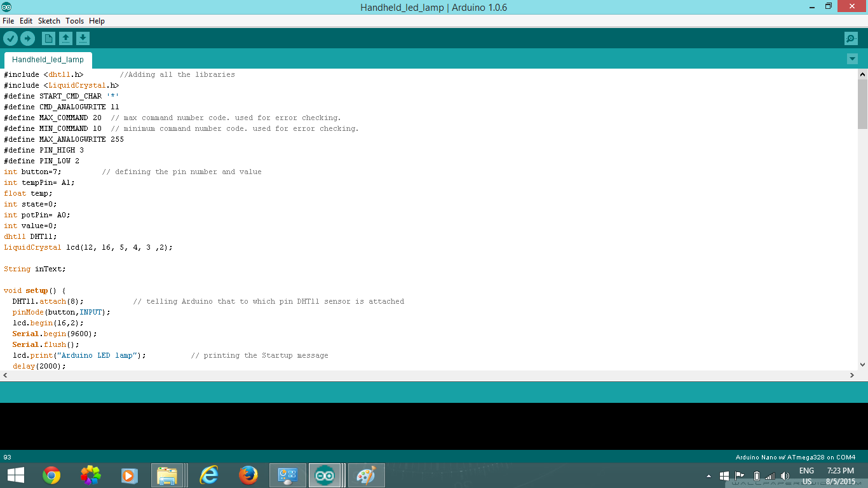868x488 pixels.
Task: Open the File menu
Action: 8,21
